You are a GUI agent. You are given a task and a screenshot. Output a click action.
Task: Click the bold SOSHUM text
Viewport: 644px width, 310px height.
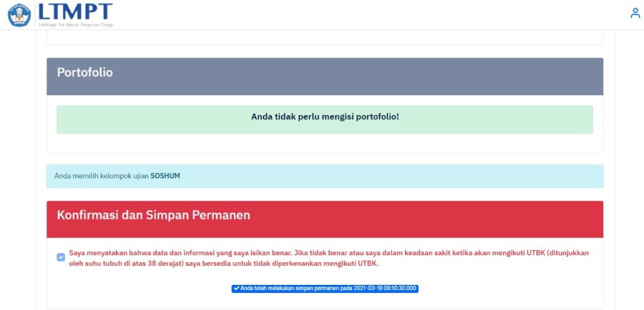tap(165, 176)
